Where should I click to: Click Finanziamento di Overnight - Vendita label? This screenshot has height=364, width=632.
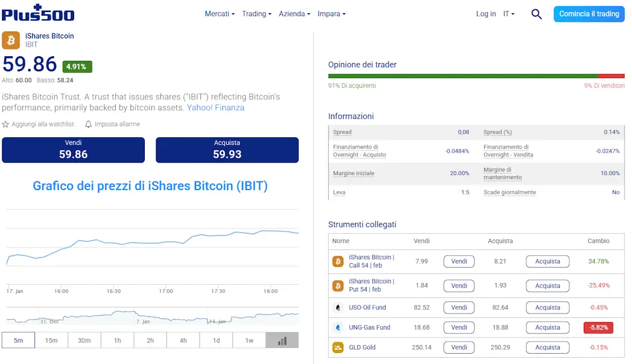508,151
